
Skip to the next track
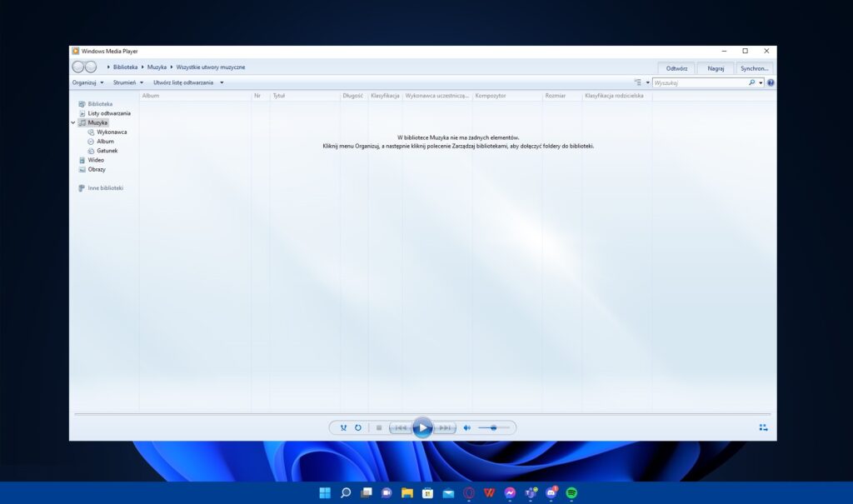pos(445,428)
